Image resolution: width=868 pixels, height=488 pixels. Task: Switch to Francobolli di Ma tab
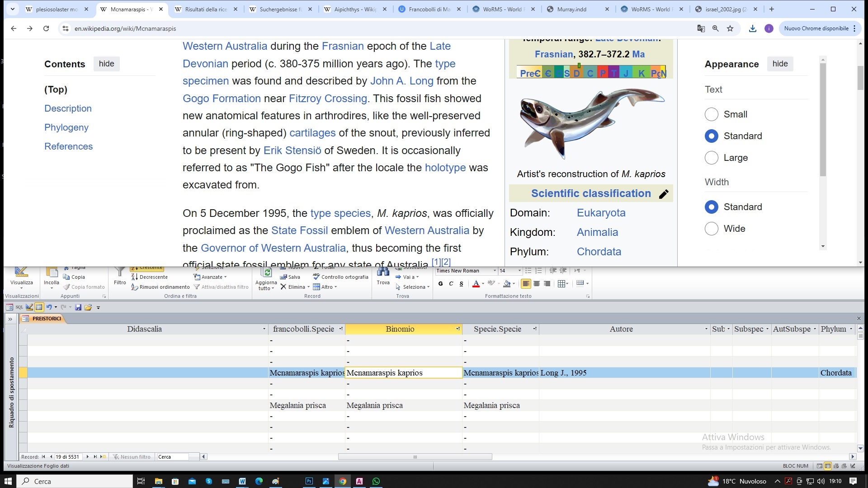click(429, 9)
